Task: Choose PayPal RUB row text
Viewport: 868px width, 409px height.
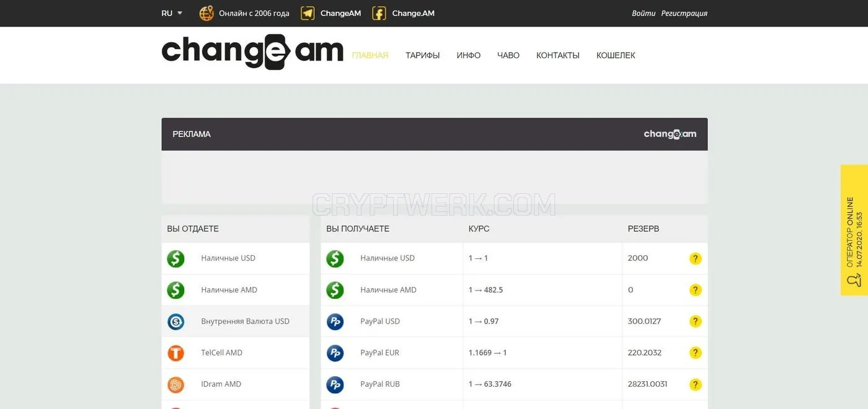Action: [380, 384]
